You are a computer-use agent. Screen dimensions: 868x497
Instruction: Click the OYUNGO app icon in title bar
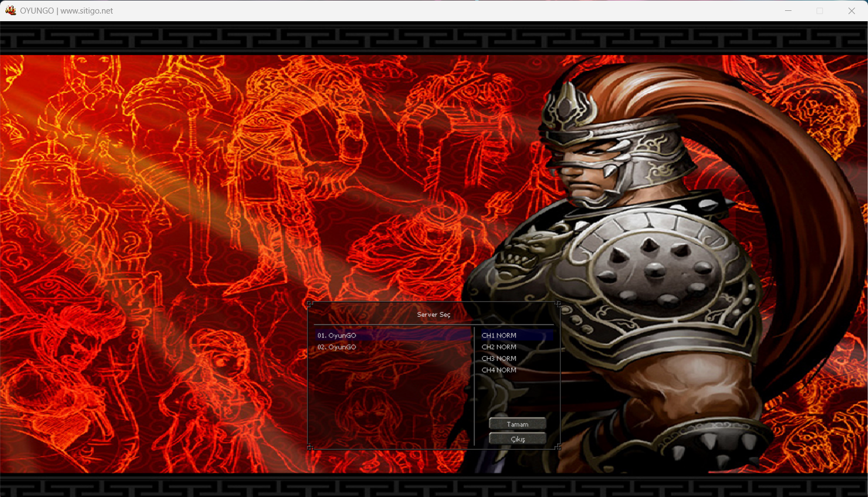tap(10, 10)
